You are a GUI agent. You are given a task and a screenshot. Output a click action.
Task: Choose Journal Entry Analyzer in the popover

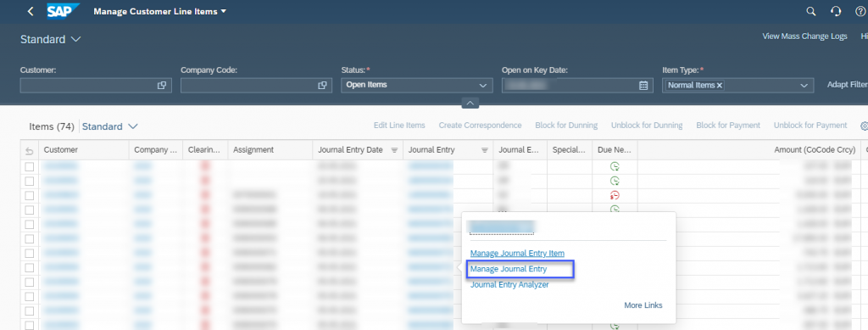coord(509,284)
